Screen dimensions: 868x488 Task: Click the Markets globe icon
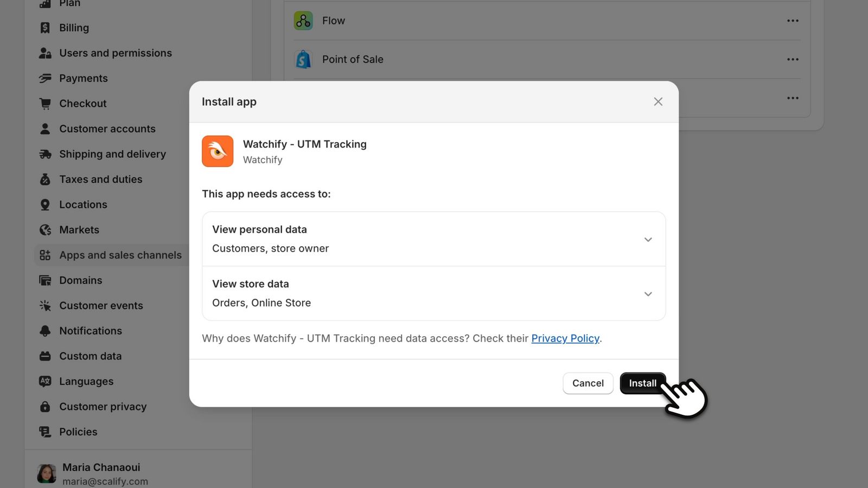tap(45, 229)
